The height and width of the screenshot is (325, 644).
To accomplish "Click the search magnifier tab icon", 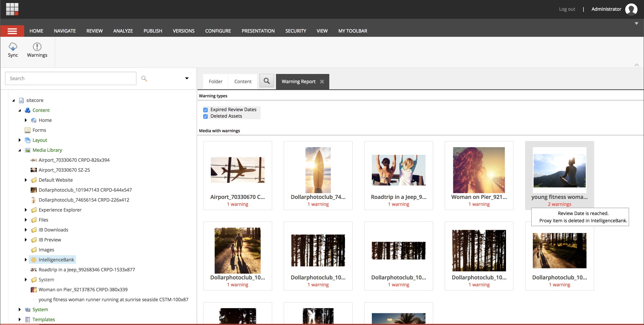I will [x=266, y=81].
